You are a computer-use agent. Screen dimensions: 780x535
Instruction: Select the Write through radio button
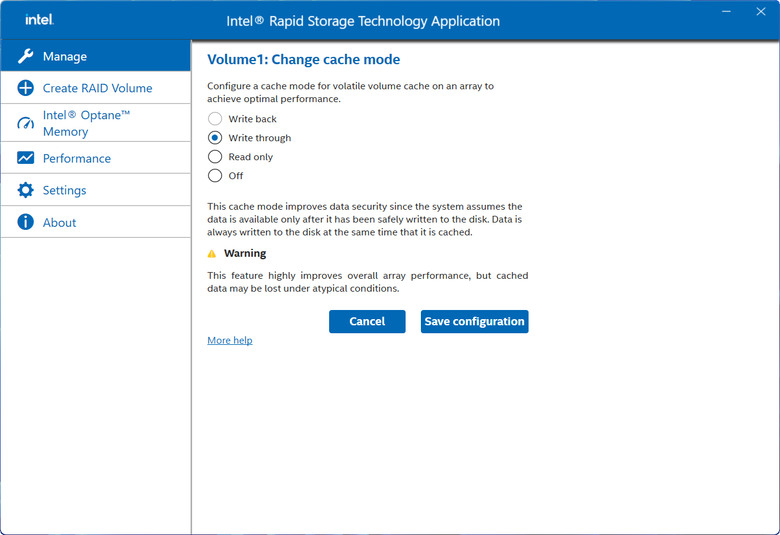pos(215,137)
